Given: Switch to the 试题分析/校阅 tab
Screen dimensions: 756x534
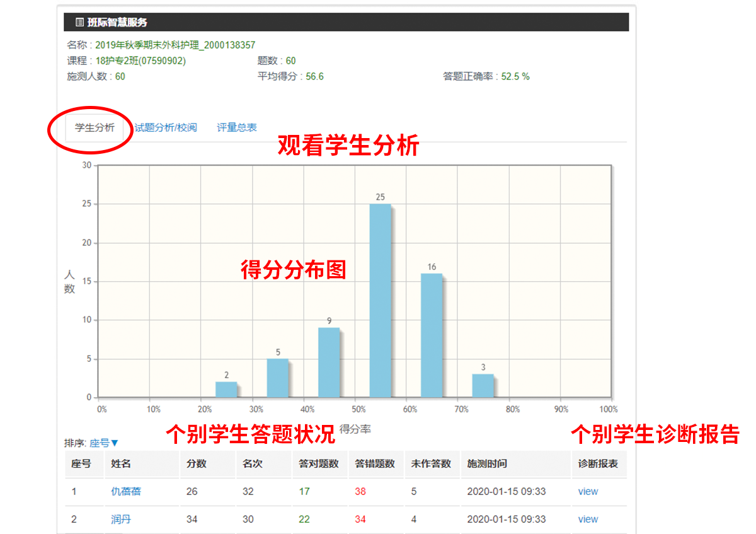Looking at the screenshot, I should [166, 127].
